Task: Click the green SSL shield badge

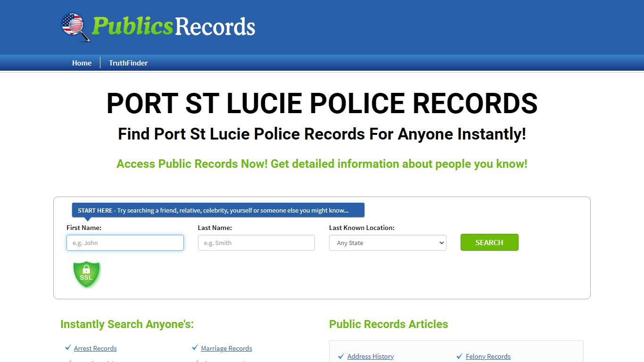Action: click(87, 274)
